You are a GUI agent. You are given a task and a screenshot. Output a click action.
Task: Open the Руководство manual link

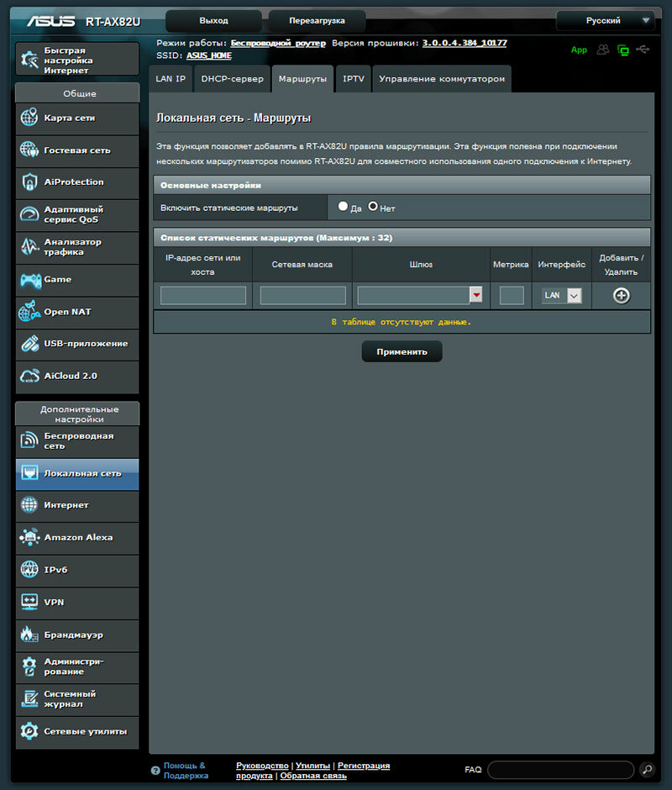tap(262, 766)
